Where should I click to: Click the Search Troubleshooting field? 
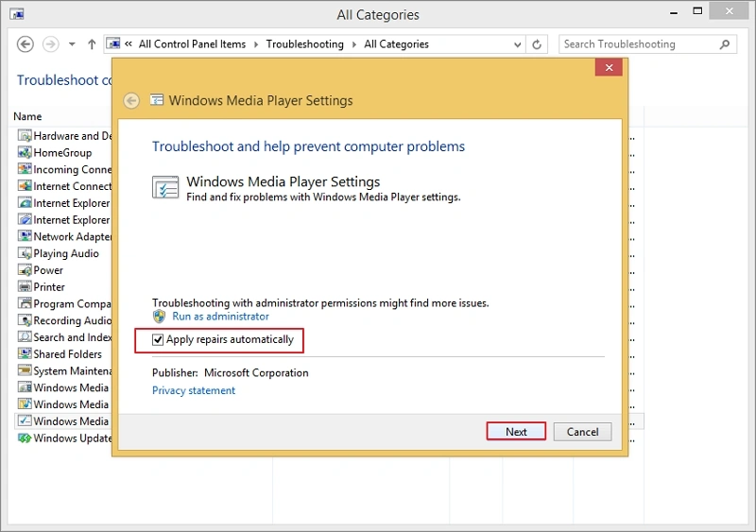coord(647,44)
